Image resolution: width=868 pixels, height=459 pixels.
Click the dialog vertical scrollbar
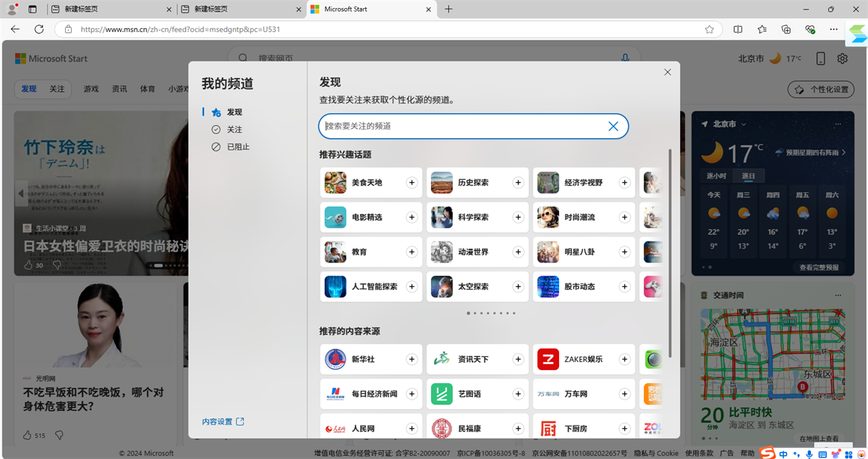tap(670, 253)
